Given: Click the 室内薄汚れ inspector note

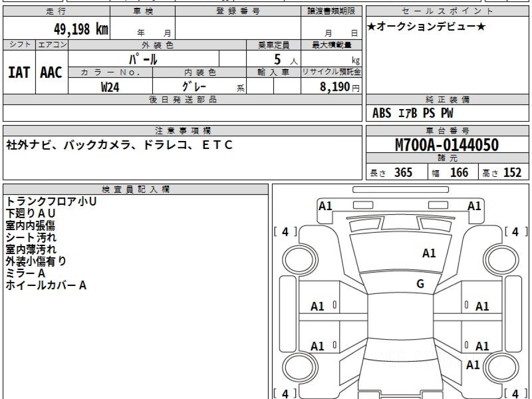Looking at the screenshot, I should click(31, 249).
